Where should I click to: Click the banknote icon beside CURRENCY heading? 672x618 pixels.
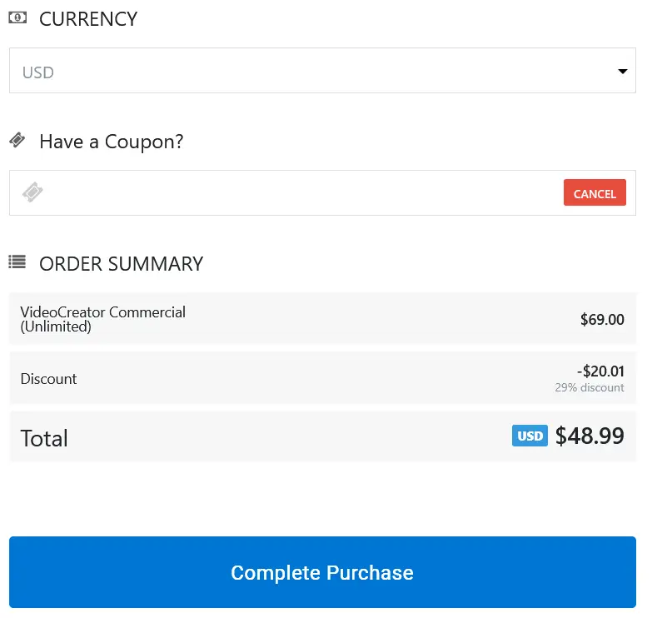pos(17,17)
